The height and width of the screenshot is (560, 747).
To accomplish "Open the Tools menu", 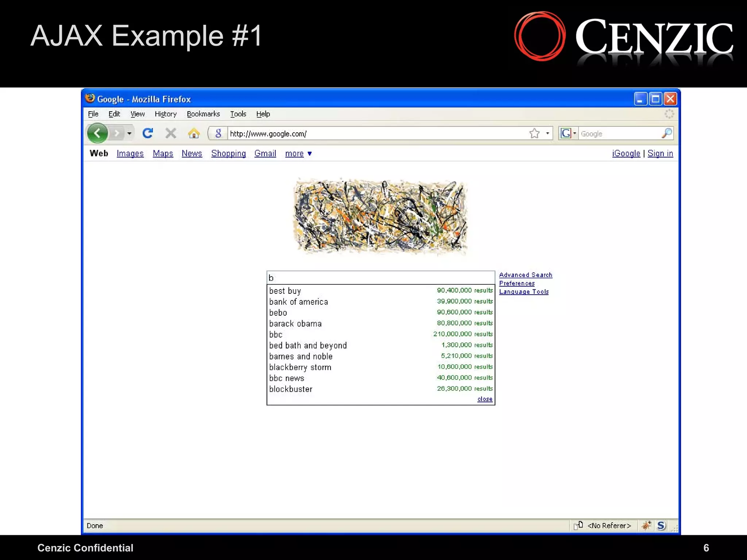I will point(238,114).
